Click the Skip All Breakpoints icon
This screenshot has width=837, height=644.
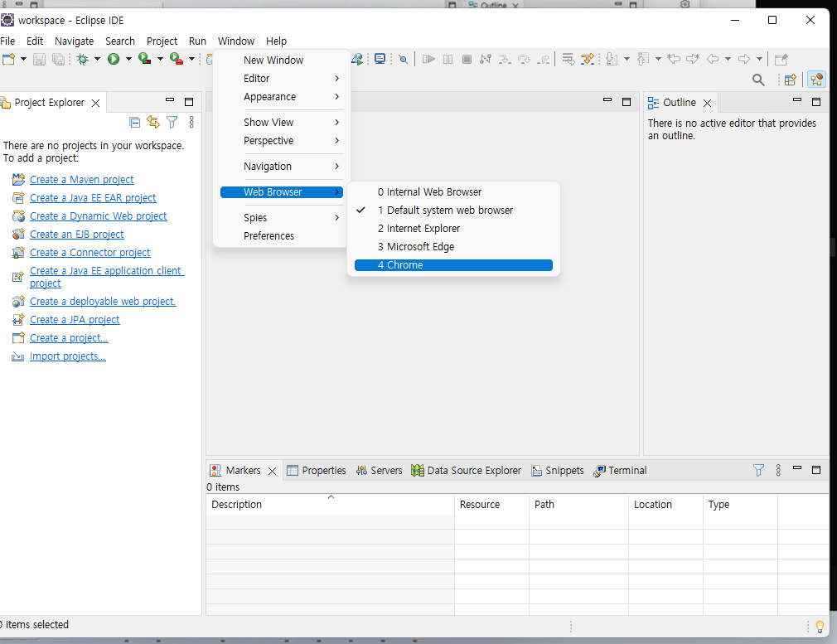point(404,60)
